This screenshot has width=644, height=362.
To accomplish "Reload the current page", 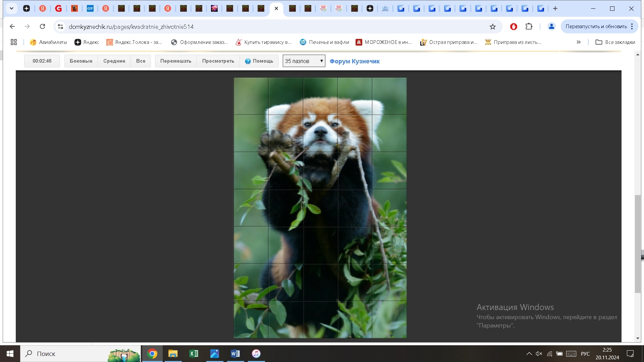I will 42,26.
